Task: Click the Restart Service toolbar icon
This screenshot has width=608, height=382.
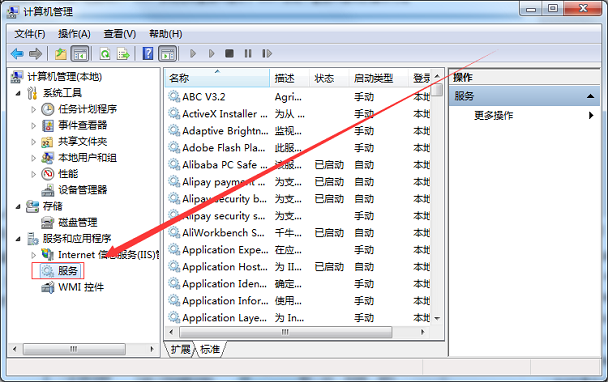Action: tap(267, 54)
